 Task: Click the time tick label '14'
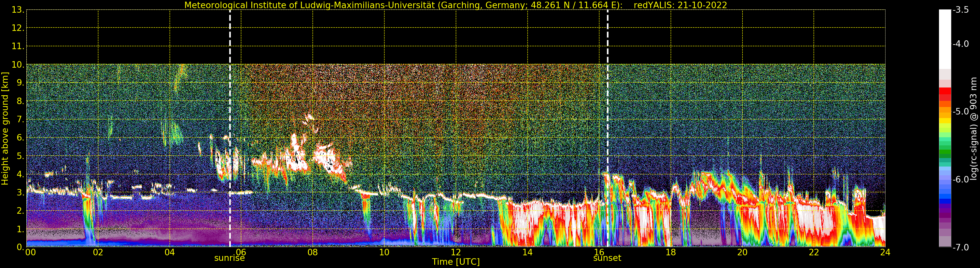coord(527,252)
